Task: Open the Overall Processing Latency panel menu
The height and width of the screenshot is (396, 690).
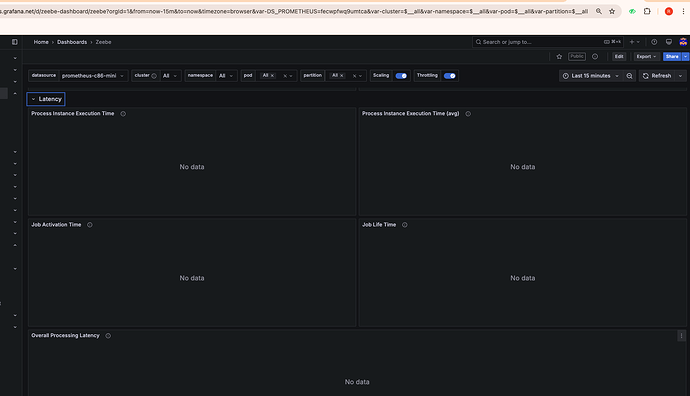Action: coord(682,336)
